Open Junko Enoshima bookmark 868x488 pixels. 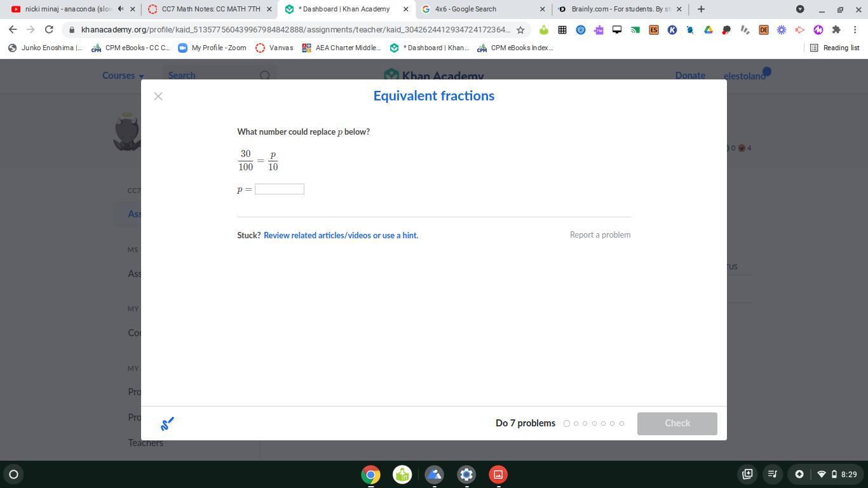tap(45, 48)
